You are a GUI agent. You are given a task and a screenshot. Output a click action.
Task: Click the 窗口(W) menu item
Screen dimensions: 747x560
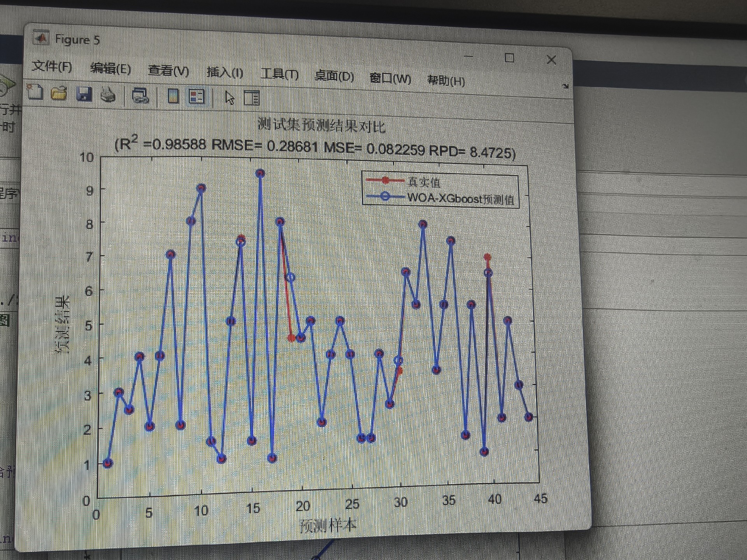pos(390,78)
